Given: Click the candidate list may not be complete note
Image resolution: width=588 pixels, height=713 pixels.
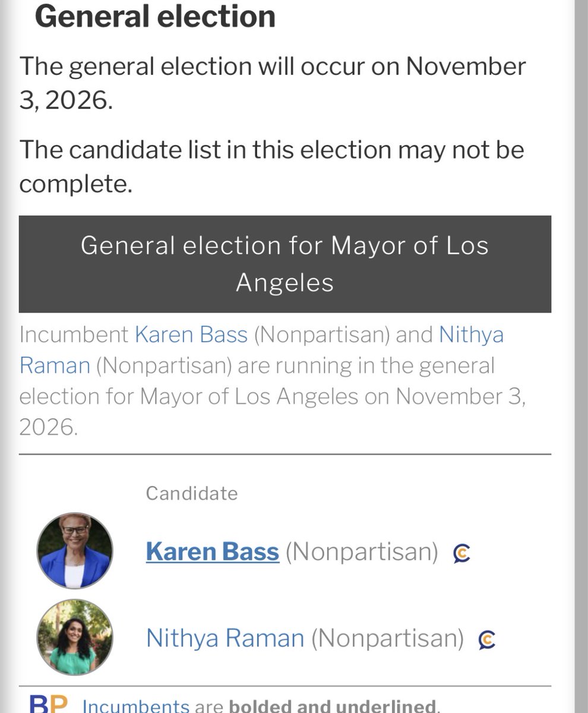Looking at the screenshot, I should [272, 166].
